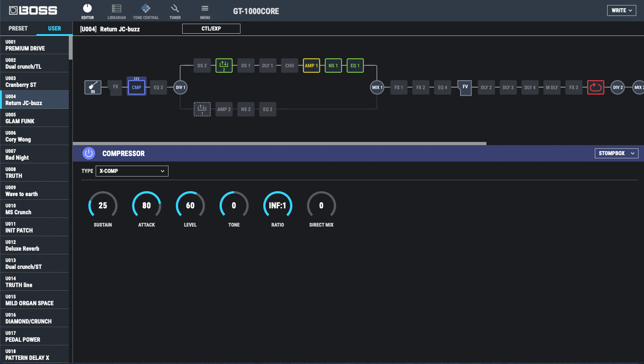Screen dimensions: 644x364
Task: Select the dashed send/return 1 block
Action: (x=202, y=109)
